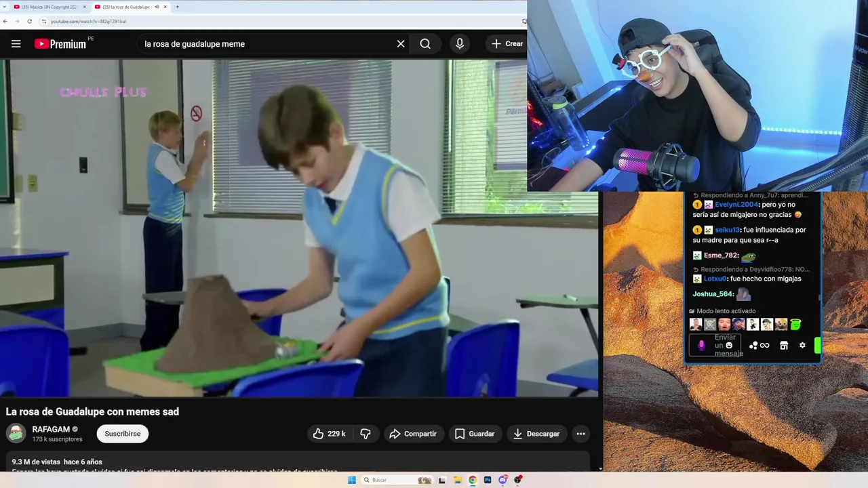This screenshot has width=868, height=488.
Task: Open the RAFAGAM channel name link
Action: pos(52,429)
